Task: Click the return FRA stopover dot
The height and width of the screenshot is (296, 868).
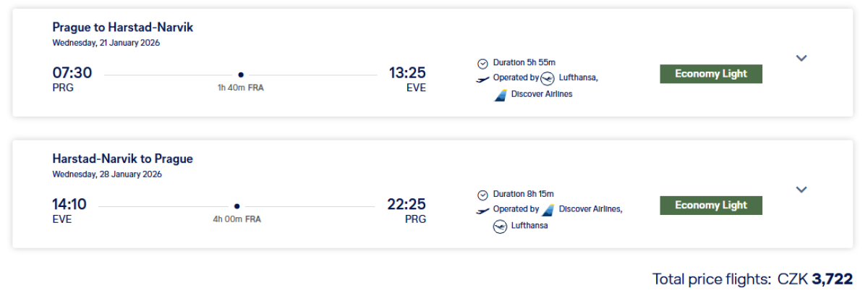Action: [237, 206]
